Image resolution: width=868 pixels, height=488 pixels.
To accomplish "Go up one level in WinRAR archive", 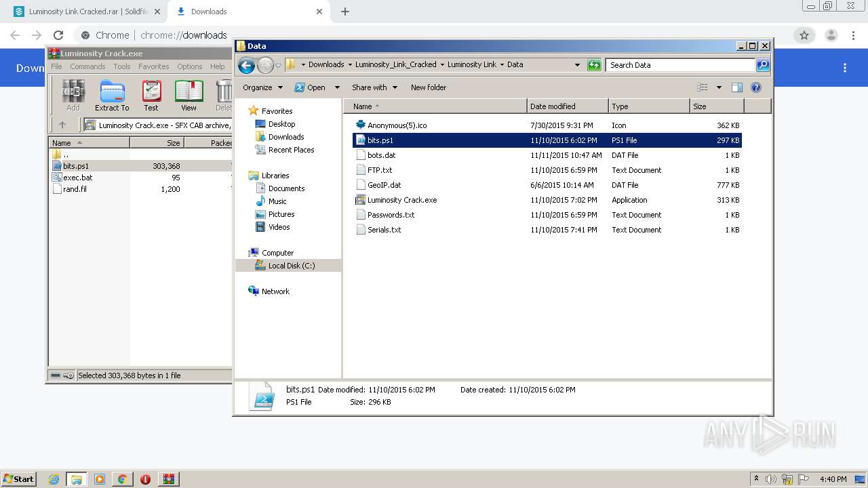I will (62, 125).
